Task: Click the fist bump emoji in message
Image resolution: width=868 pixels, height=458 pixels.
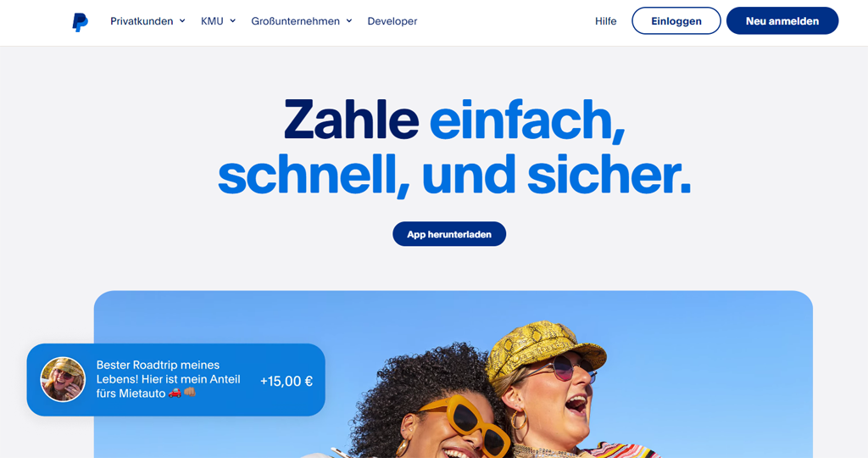Action: [190, 393]
